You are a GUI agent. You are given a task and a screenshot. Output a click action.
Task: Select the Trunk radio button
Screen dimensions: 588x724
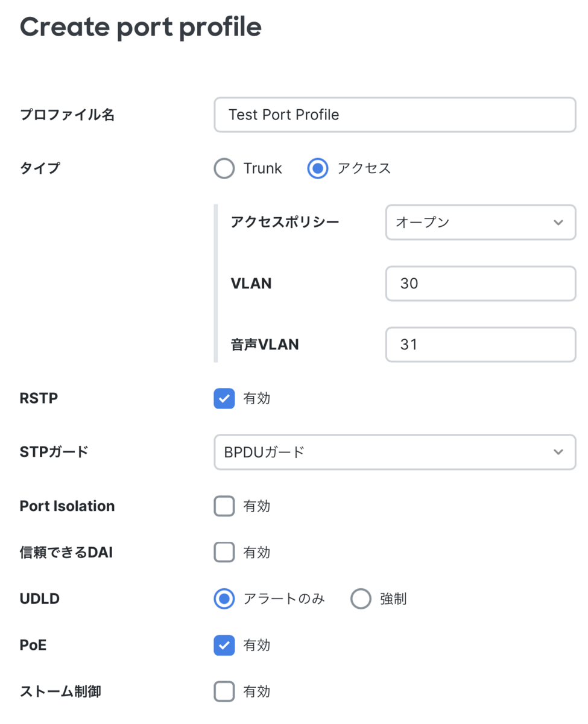pyautogui.click(x=224, y=168)
